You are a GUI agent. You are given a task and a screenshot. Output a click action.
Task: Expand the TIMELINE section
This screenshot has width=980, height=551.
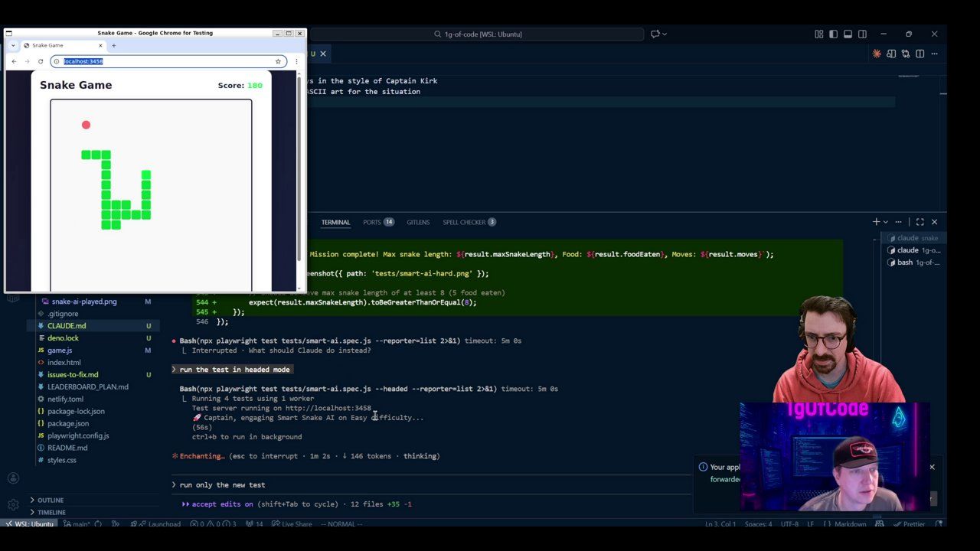51,512
